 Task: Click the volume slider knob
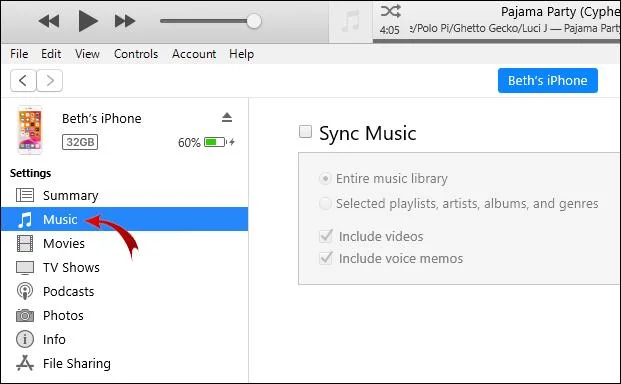point(254,21)
